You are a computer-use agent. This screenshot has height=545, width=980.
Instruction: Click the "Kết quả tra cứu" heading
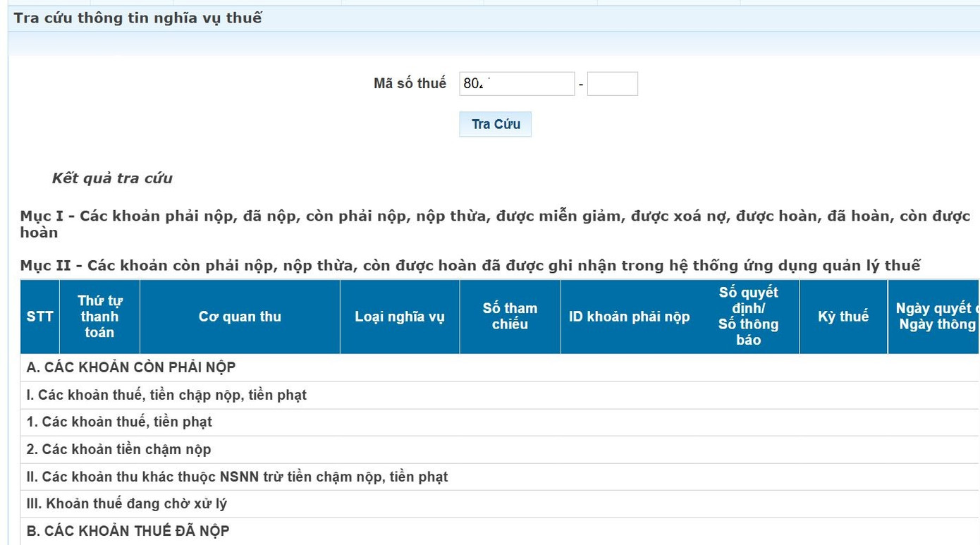click(111, 178)
